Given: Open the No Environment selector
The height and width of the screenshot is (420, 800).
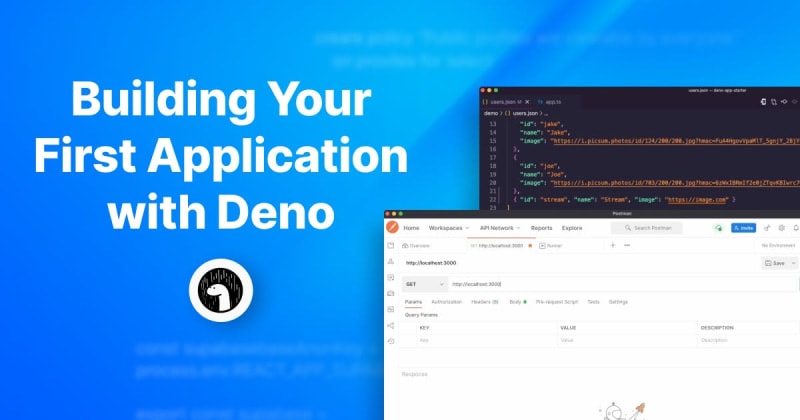Looking at the screenshot, I should click(x=777, y=245).
